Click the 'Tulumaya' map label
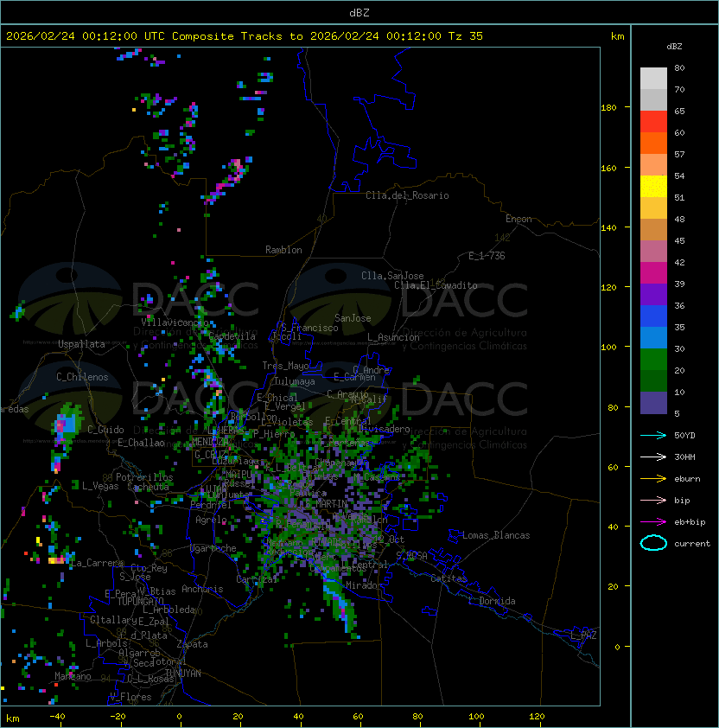This screenshot has width=719, height=728. [x=295, y=381]
